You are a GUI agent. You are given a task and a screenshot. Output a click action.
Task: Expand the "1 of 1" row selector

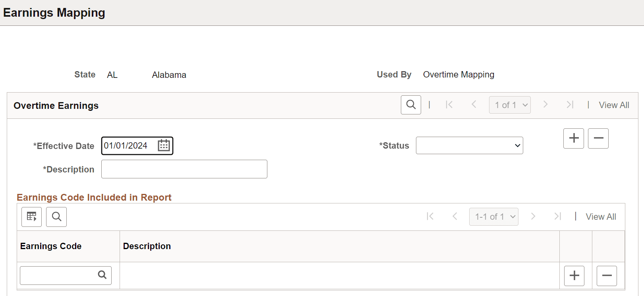click(x=510, y=105)
